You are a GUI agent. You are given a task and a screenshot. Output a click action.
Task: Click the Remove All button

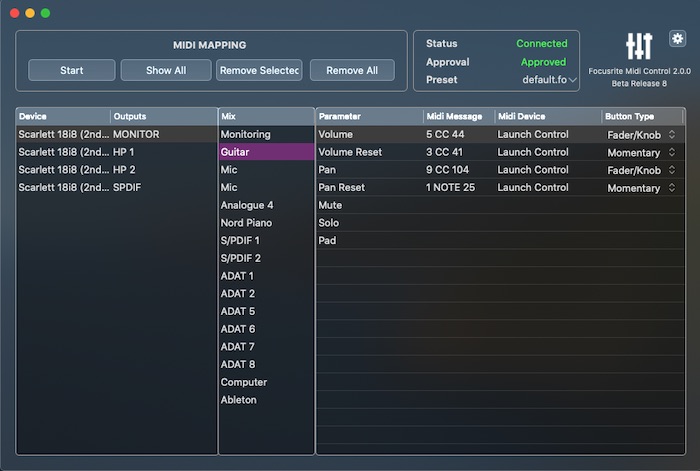pyautogui.click(x=352, y=70)
